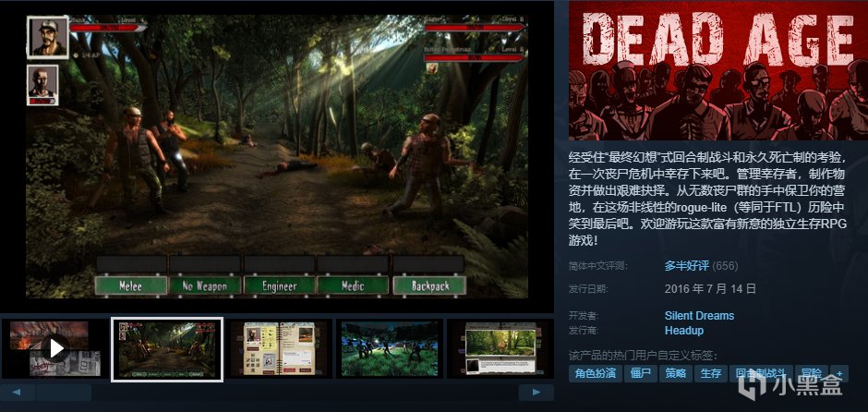Click the No Weapon button in the screenshot
Image resolution: width=868 pixels, height=412 pixels.
click(205, 285)
